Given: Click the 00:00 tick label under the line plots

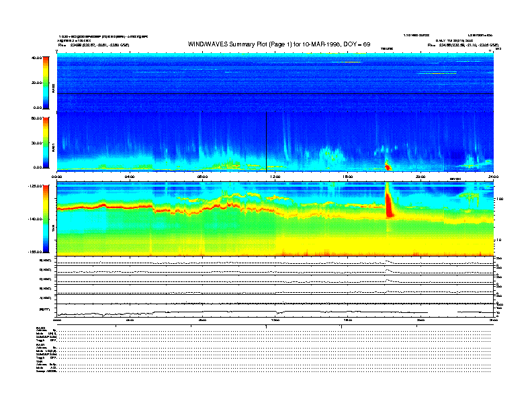Looking at the screenshot, I should click(57, 320).
